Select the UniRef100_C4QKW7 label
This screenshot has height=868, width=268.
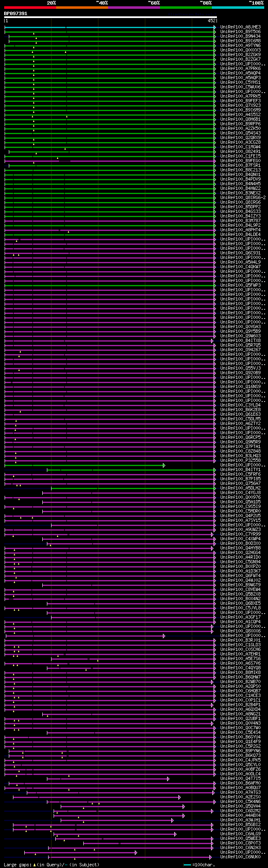pos(240,267)
